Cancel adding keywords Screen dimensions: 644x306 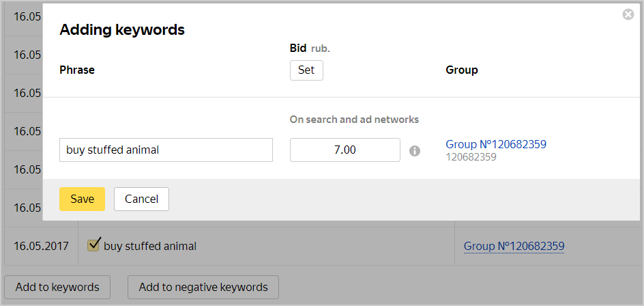141,199
